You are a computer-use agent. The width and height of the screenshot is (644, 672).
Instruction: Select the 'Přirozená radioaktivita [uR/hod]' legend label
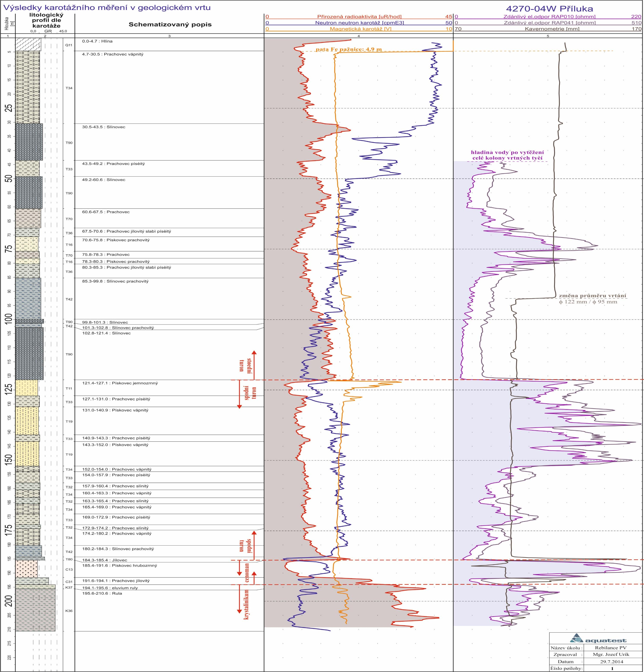point(359,17)
